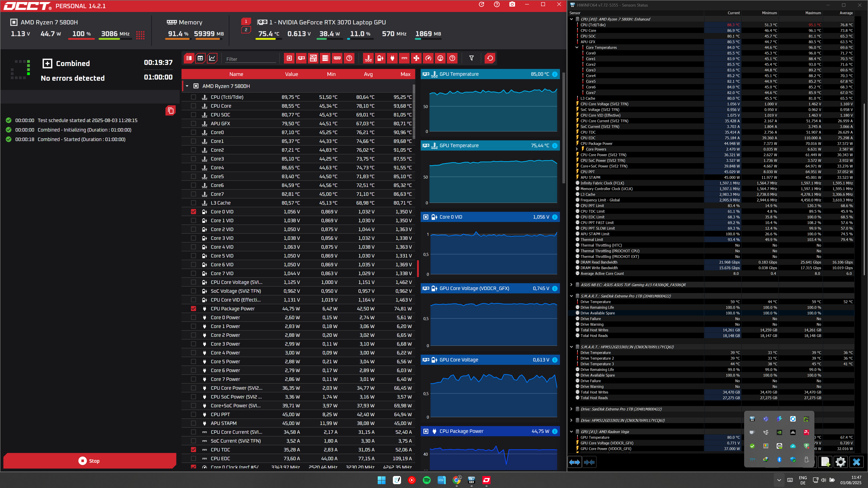
Task: Collapse HWiNFO Core Temperatures subtree
Action: click(x=577, y=47)
